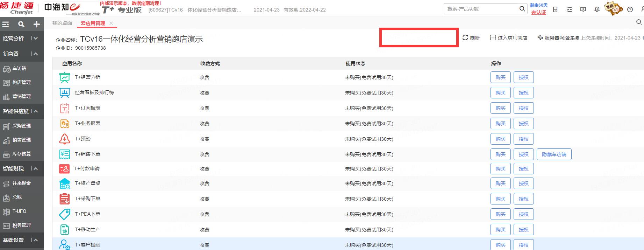This screenshot has height=250, width=644.
Task: Click the 去认证 link
Action: tap(538, 12)
